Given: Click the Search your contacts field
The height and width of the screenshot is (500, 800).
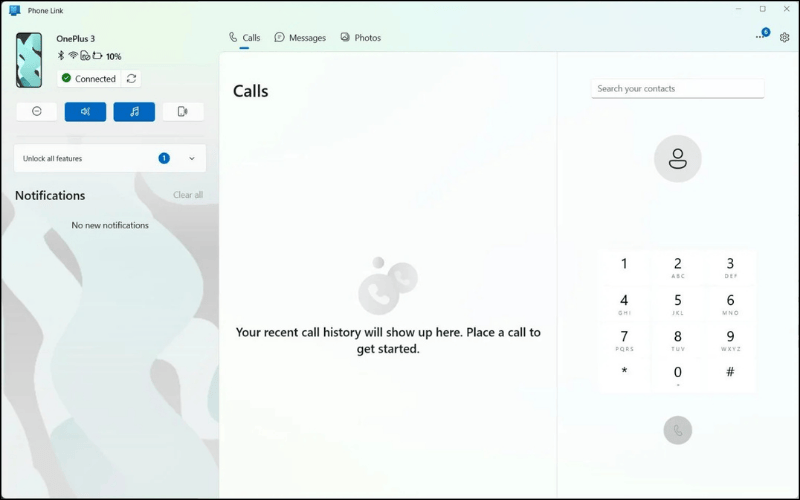Looking at the screenshot, I should click(677, 89).
